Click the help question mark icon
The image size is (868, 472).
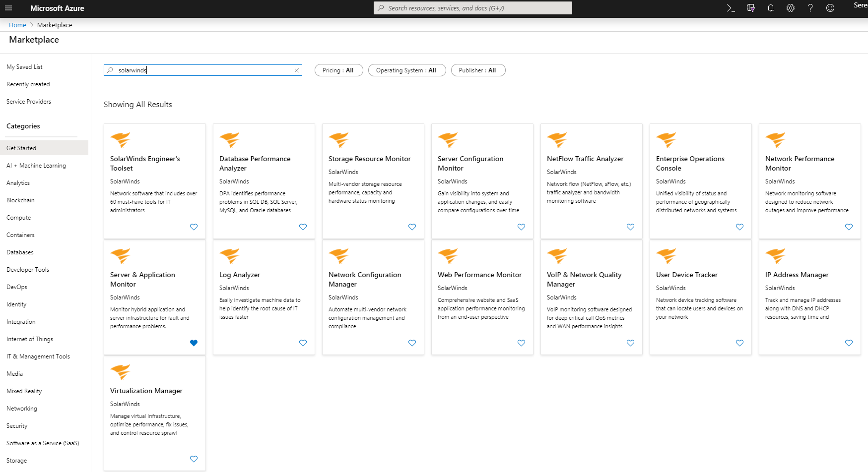pos(810,8)
